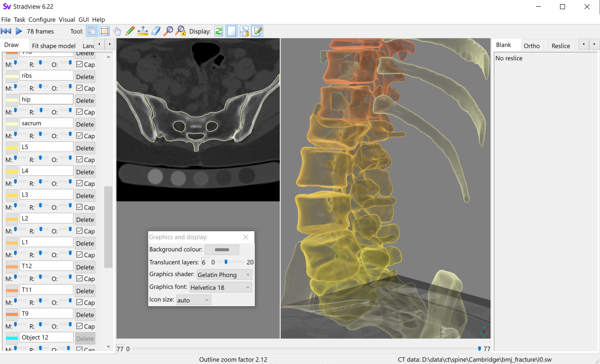The height and width of the screenshot is (364, 600).
Task: Click the Object 12 cyan colour swatch
Action: tap(12, 338)
